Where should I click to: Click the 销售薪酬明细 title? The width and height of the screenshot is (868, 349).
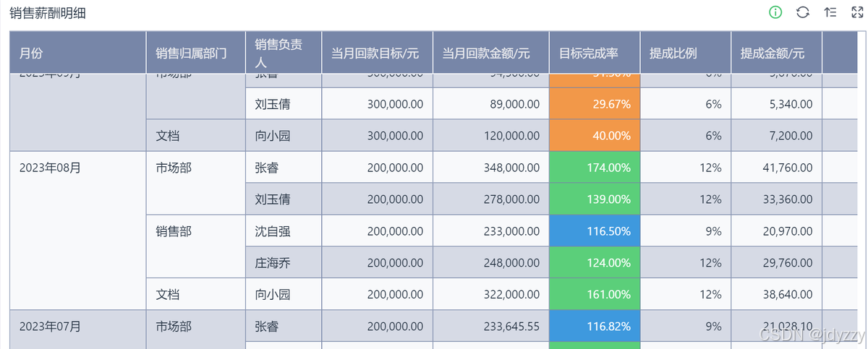point(48,13)
